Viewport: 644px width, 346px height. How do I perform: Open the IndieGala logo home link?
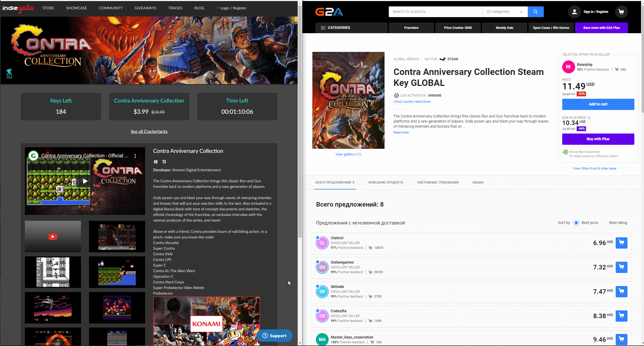click(x=18, y=8)
